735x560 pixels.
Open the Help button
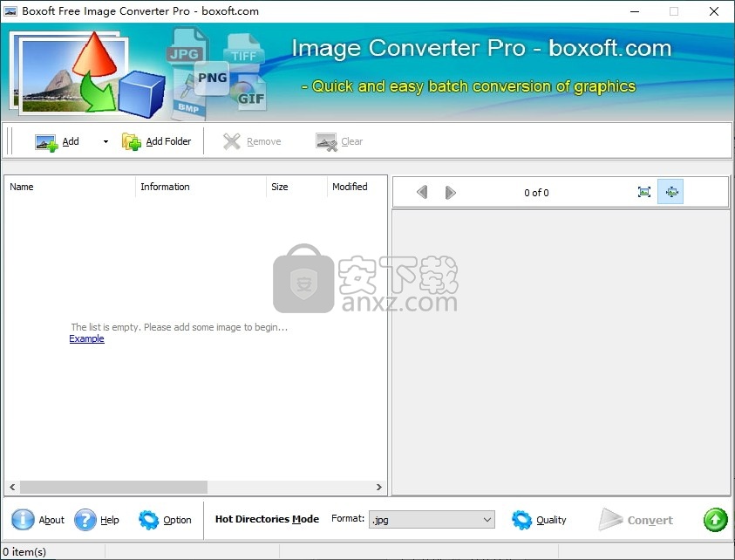97,520
